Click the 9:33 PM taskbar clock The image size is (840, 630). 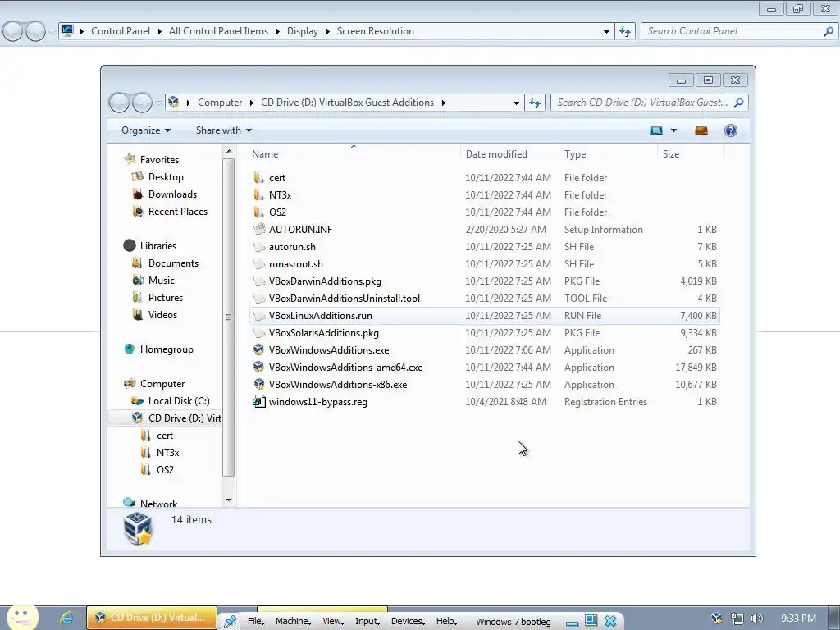798,619
